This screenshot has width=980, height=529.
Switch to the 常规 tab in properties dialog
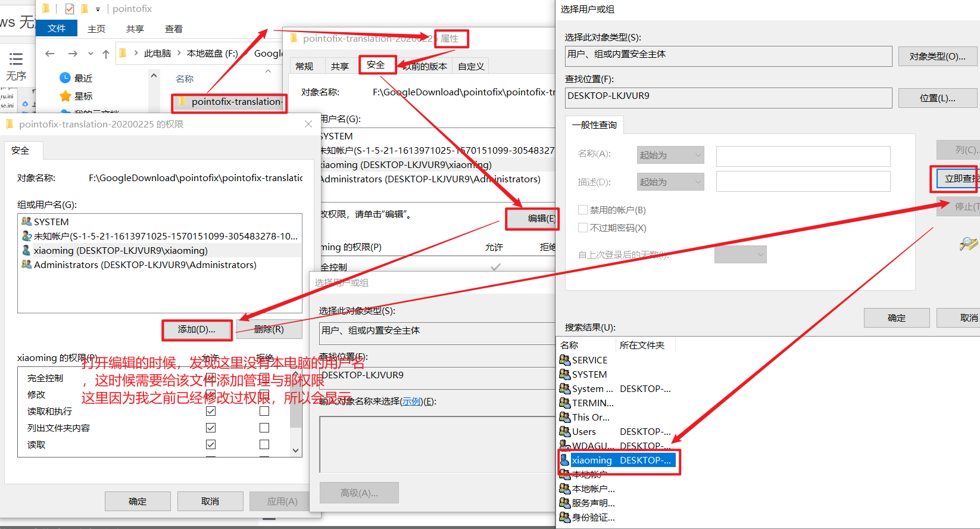click(x=304, y=66)
